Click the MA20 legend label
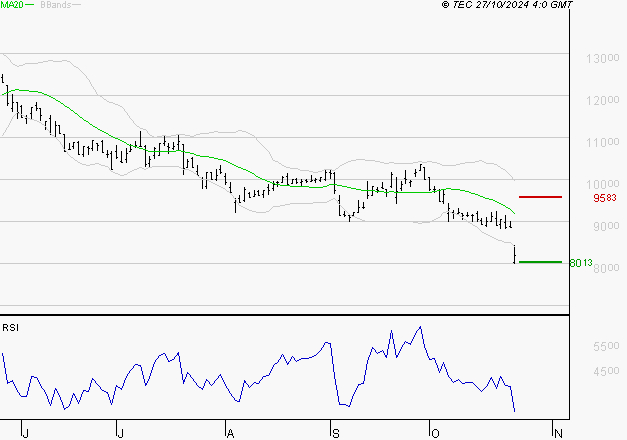This screenshot has height=440, width=627. coord(12,5)
